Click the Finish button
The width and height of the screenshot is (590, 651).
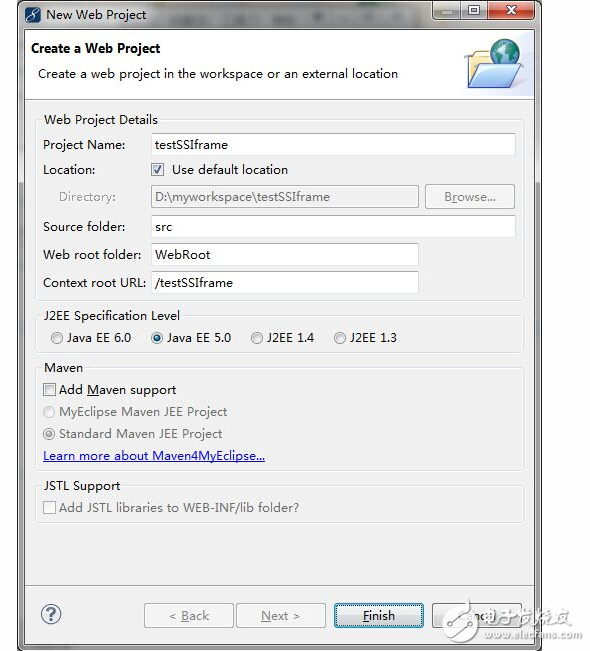coord(379,615)
